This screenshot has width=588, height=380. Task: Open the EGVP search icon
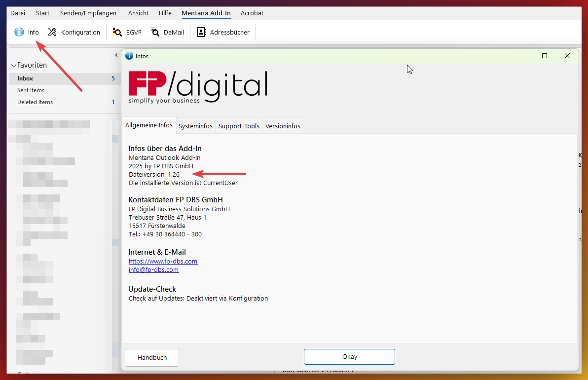(117, 32)
